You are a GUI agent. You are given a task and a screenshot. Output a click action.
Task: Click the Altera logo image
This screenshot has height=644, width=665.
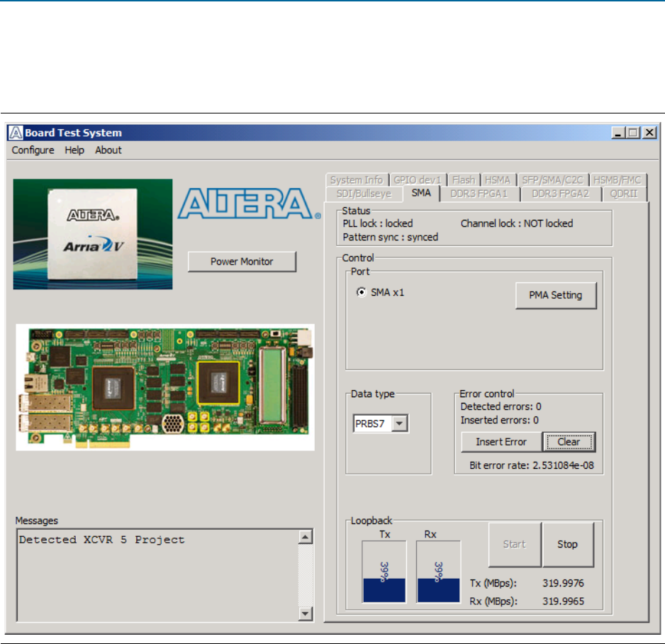(245, 204)
